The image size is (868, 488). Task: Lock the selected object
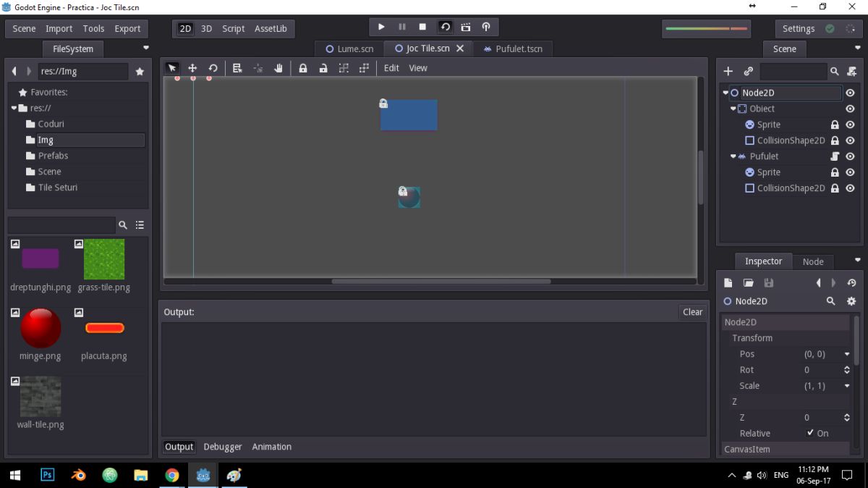coord(303,68)
